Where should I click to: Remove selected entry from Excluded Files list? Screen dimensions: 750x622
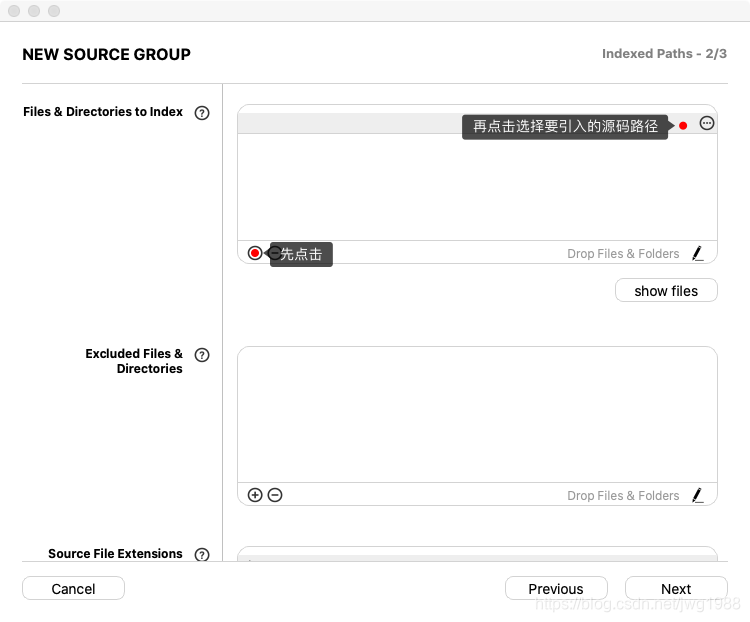point(275,495)
